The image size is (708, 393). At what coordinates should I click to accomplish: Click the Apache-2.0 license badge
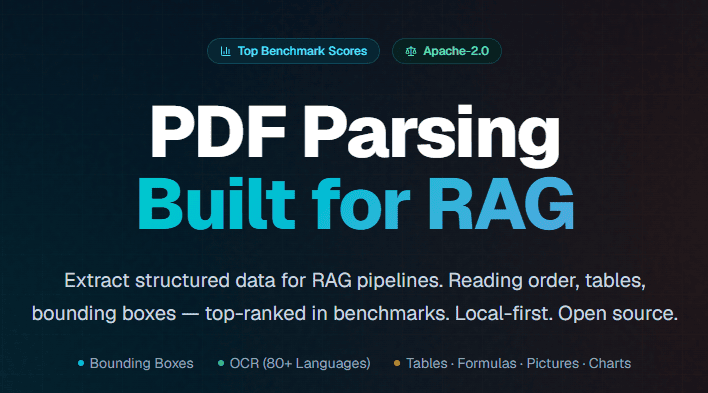tap(447, 51)
